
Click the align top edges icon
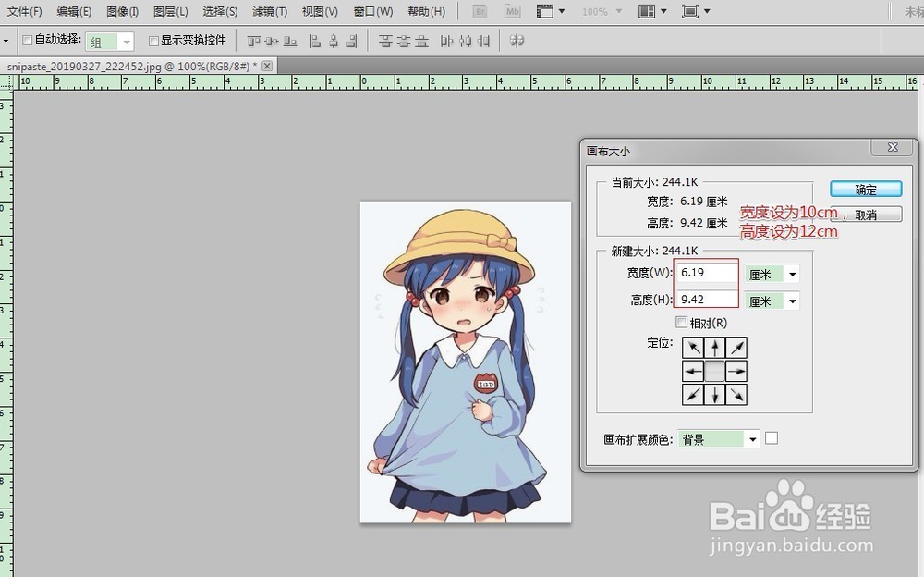(253, 41)
